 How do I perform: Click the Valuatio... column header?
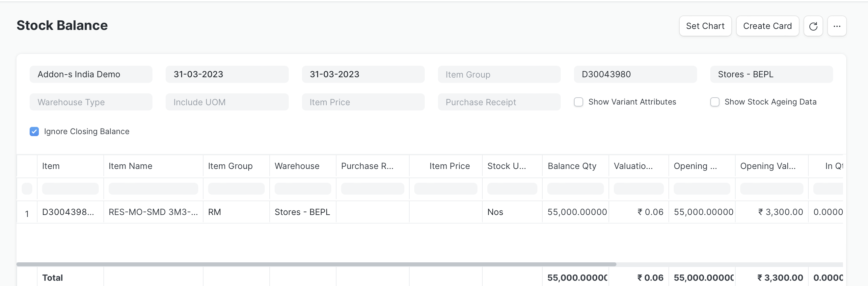click(638, 166)
